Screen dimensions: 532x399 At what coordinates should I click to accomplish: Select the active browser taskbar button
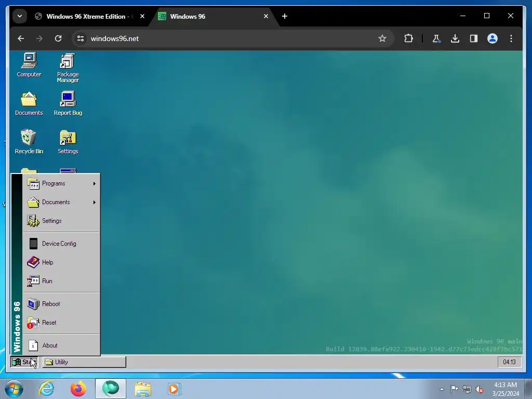111,389
